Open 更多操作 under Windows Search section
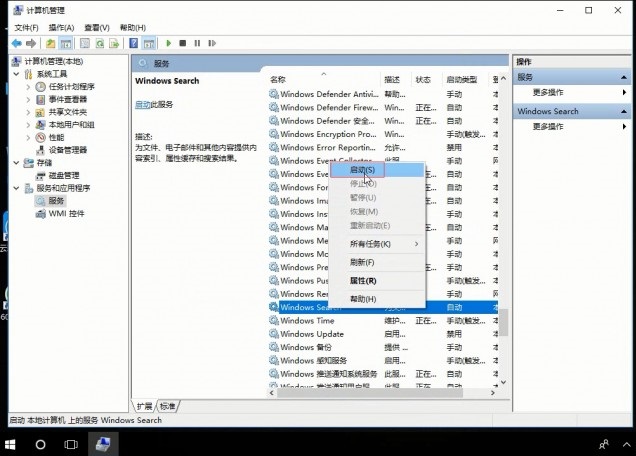This screenshot has height=456, width=636. 548,127
